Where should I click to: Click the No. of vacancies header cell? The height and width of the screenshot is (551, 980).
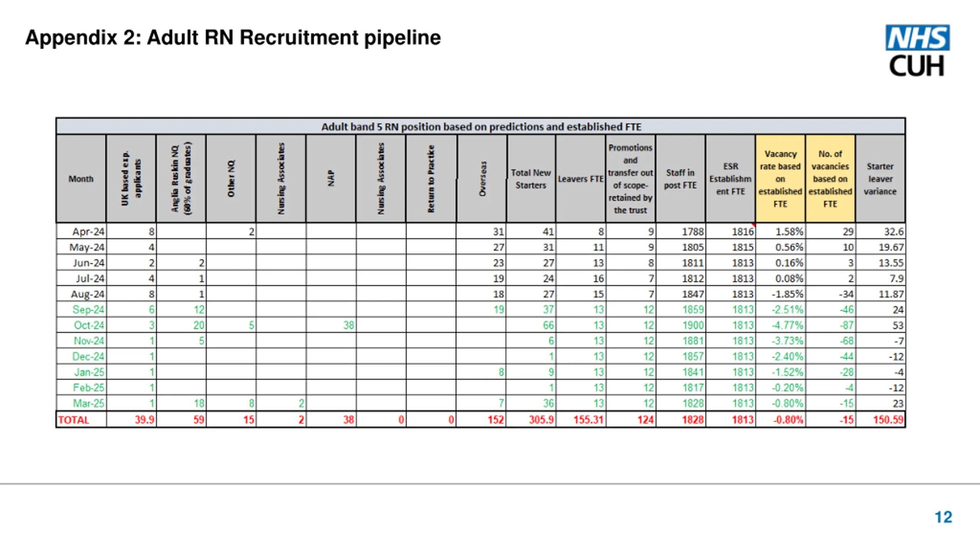coord(830,179)
